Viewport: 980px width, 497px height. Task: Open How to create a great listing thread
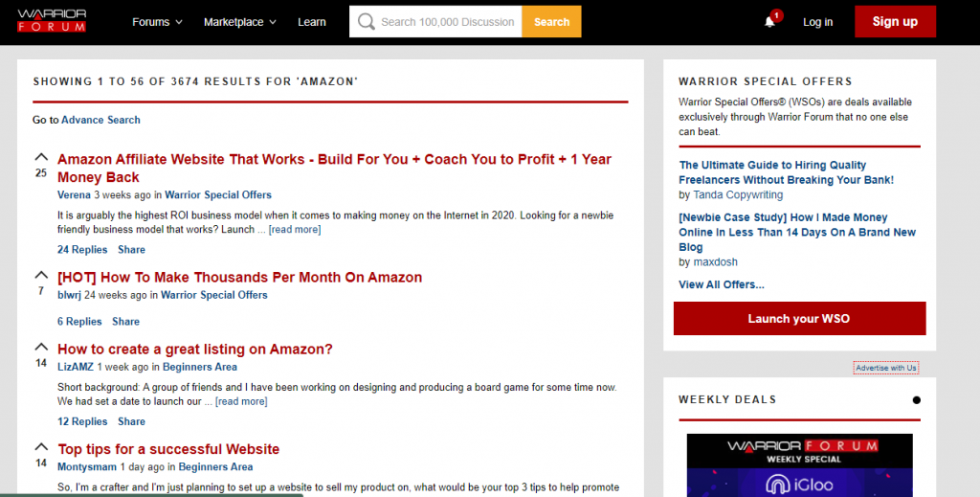click(195, 349)
